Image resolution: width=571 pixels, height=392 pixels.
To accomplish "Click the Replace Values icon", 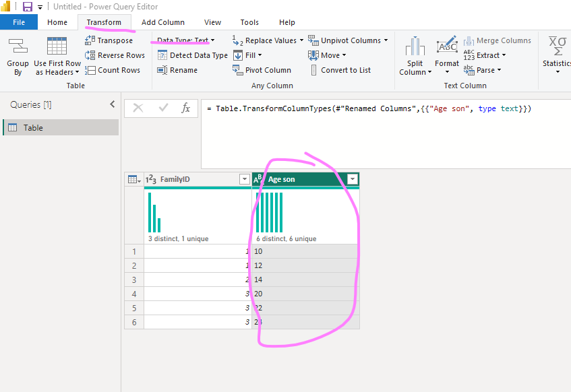I will [237, 40].
